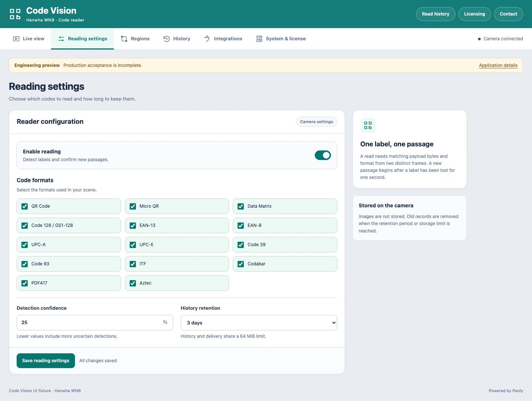This screenshot has height=401, width=532.
Task: Follow the Application details link
Action: coord(498,65)
